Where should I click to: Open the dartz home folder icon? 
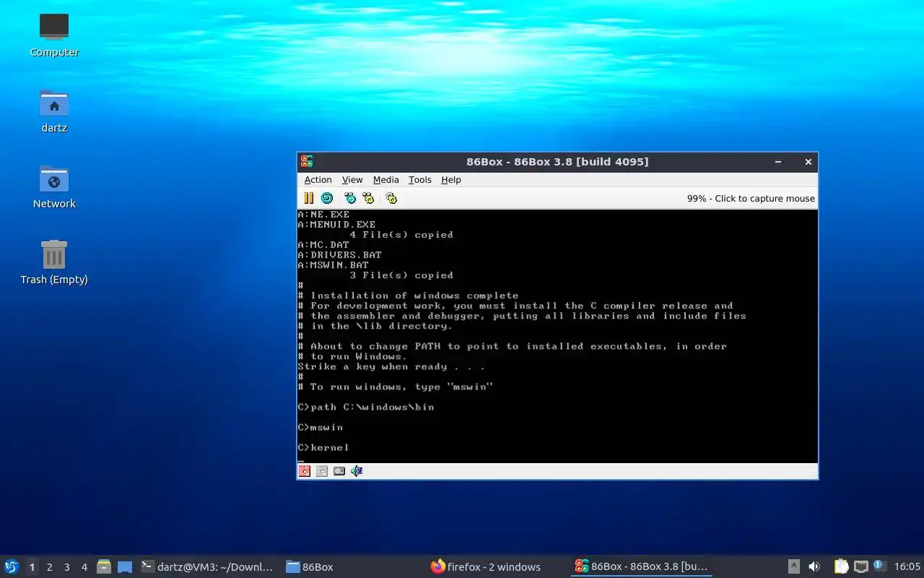(54, 111)
